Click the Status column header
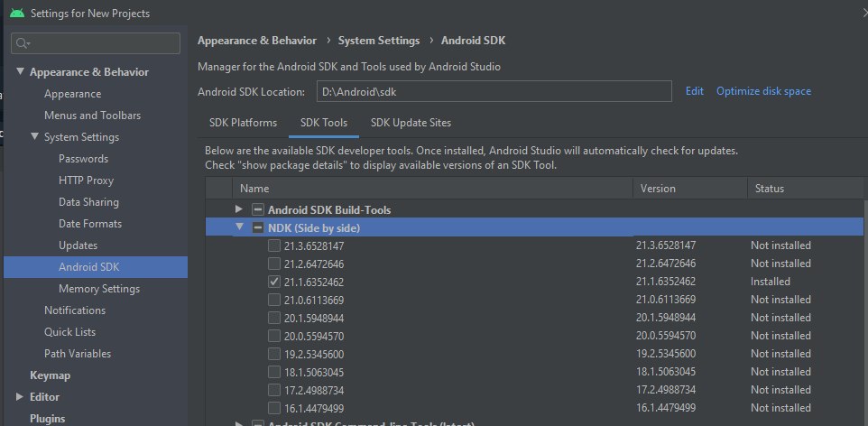868x426 pixels. click(x=806, y=189)
